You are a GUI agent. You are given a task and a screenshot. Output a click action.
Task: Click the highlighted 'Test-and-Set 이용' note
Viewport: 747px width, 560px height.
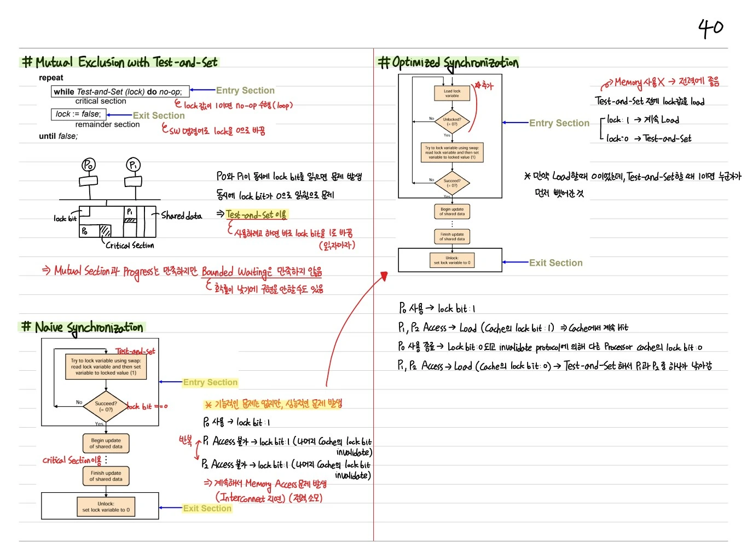(256, 214)
